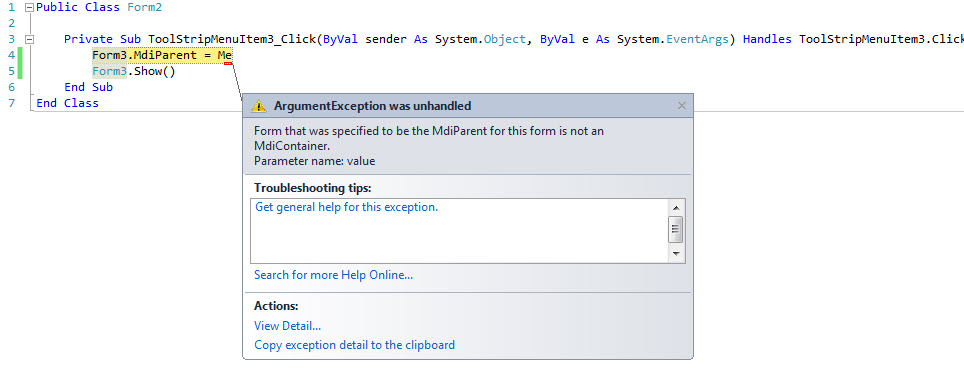Click the yellow warning triangle icon
Screen dimensions: 964x373
pos(259,106)
